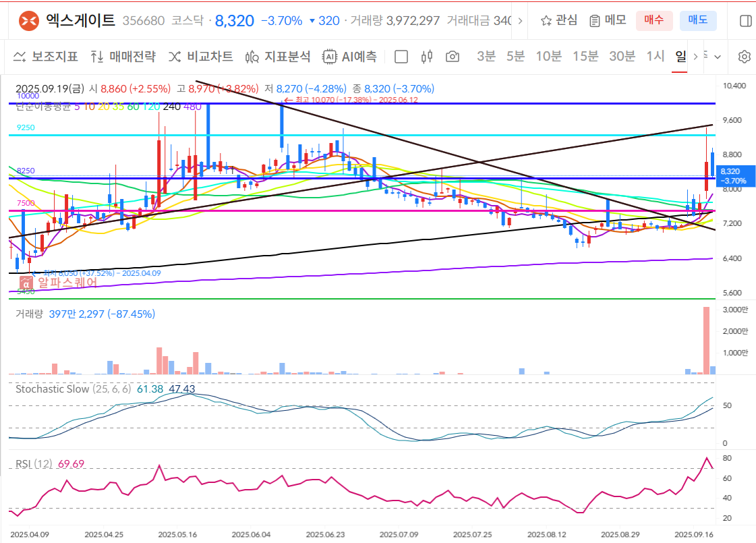756x543 pixels.
Task: Change candle style via the candlestick icon
Action: click(x=426, y=57)
